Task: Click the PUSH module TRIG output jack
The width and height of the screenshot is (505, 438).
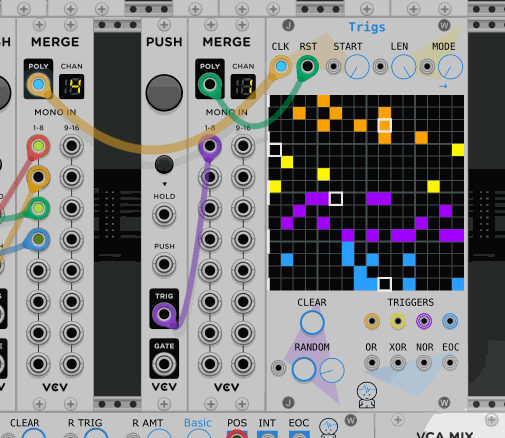Action: pyautogui.click(x=164, y=314)
